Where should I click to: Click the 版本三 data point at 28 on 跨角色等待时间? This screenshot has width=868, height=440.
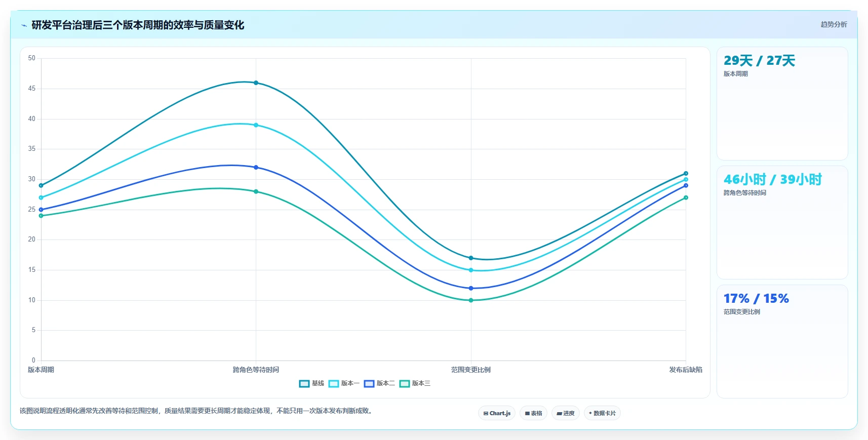coord(256,191)
